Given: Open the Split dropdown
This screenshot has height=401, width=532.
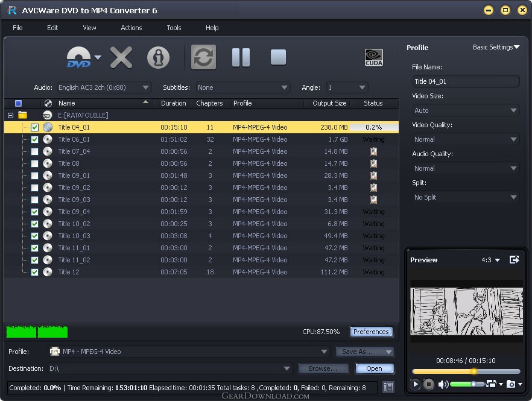Looking at the screenshot, I should click(x=466, y=197).
